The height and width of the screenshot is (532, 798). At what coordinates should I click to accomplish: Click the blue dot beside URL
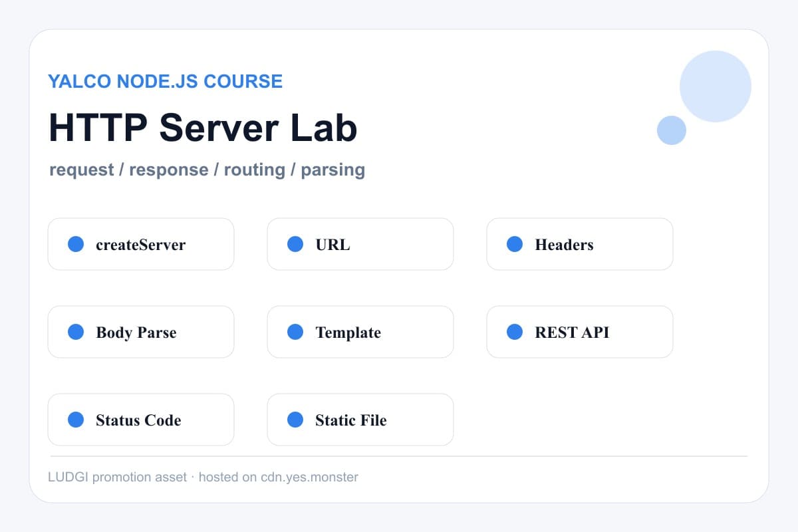295,244
